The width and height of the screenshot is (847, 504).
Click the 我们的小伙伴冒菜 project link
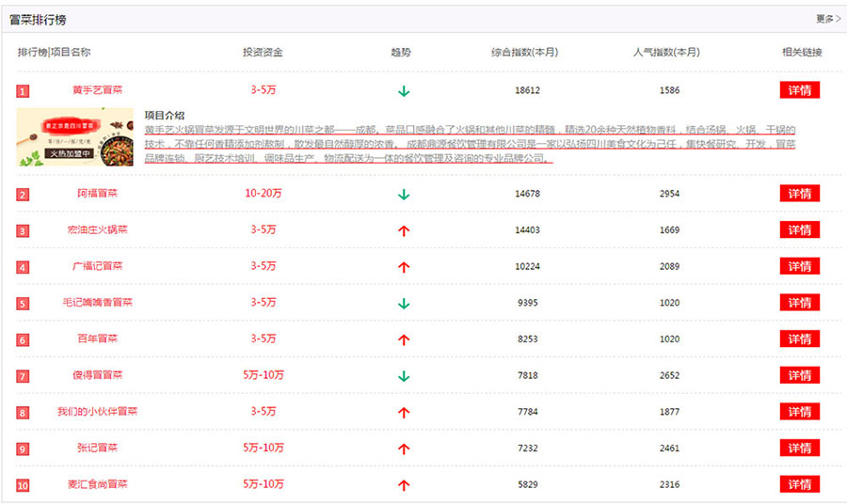(97, 412)
